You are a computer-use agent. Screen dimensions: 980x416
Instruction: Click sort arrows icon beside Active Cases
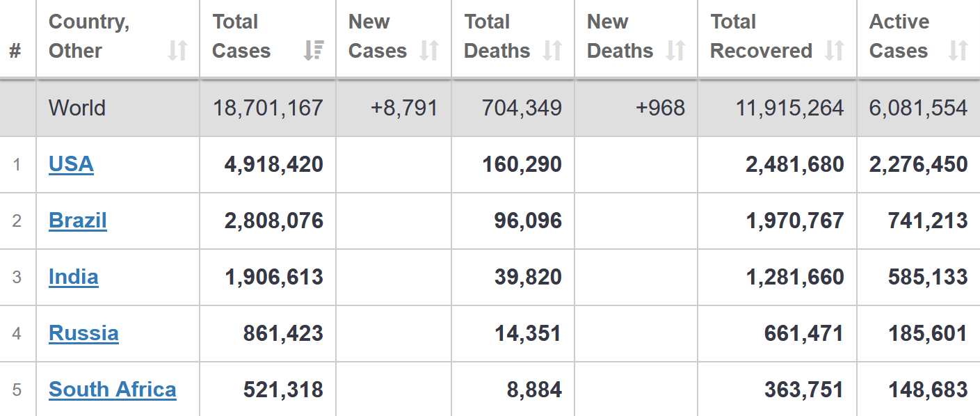[x=958, y=51]
